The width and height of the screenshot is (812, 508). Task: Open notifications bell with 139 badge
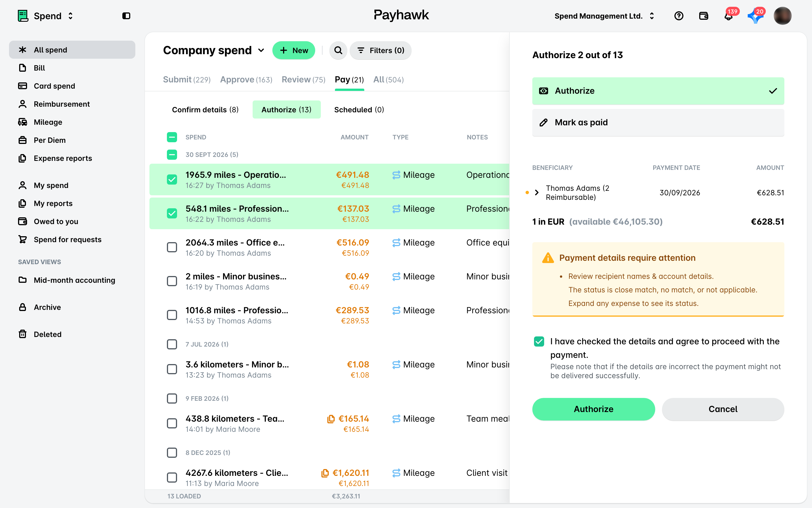(x=729, y=16)
